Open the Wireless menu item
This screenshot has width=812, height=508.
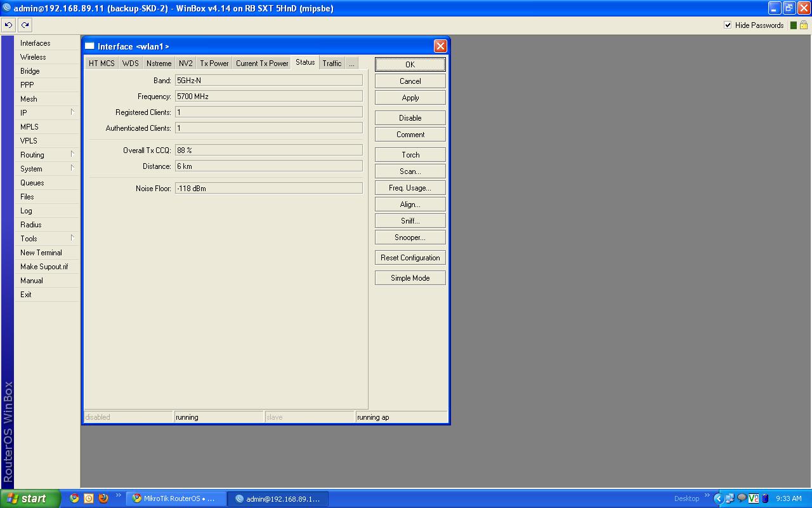tap(47, 57)
